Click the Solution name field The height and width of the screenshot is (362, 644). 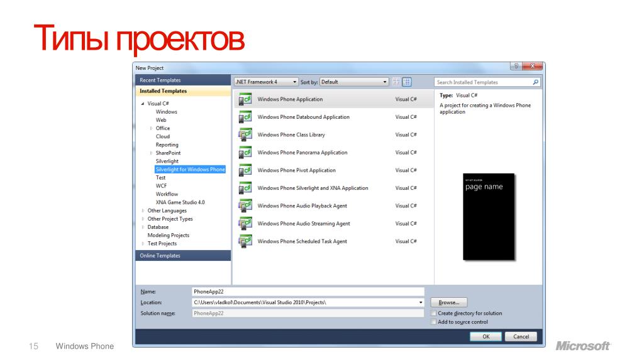[308, 313]
